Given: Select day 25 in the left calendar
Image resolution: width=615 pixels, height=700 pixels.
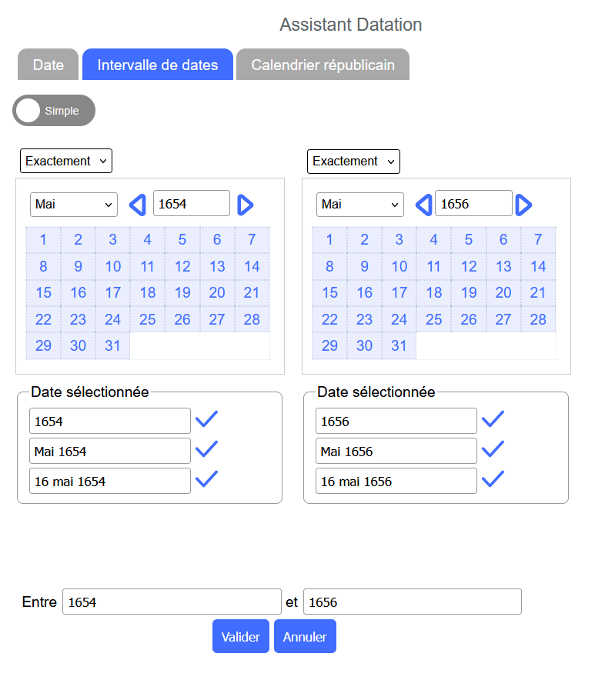Looking at the screenshot, I should [148, 319].
